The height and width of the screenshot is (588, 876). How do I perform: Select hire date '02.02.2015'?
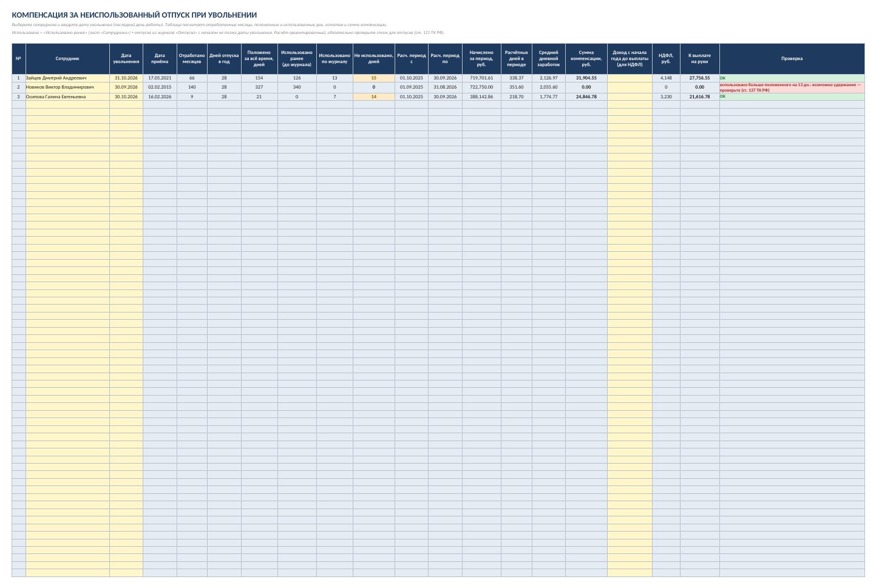[x=160, y=87]
